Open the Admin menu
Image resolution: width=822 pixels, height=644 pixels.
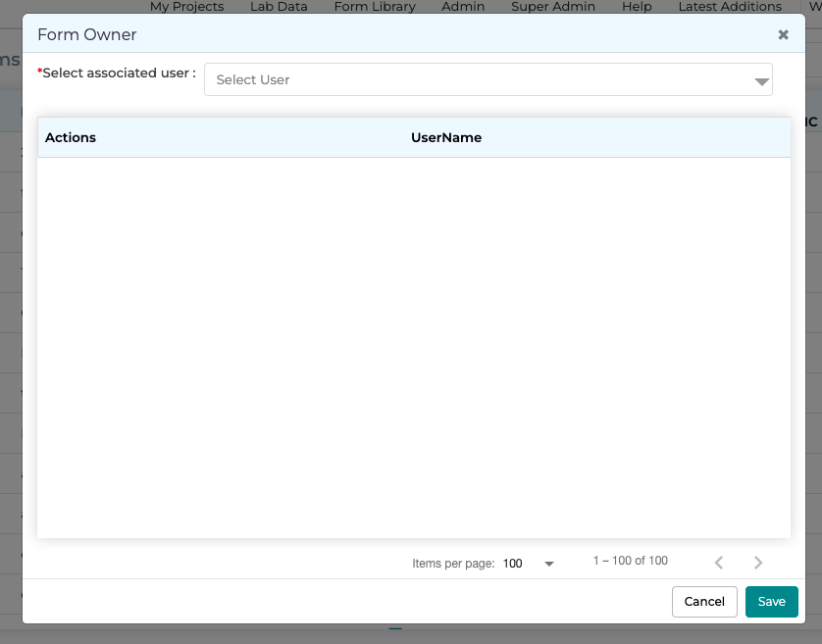point(463,6)
